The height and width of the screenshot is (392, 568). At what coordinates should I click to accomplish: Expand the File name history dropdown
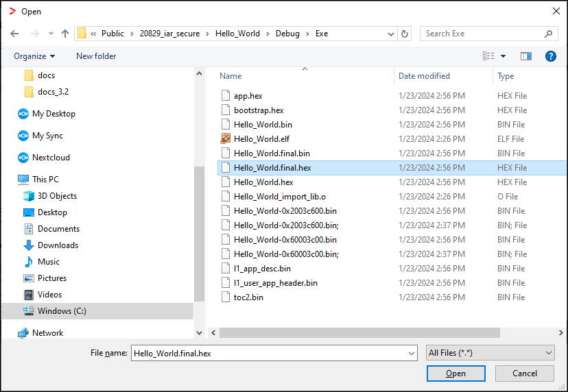point(412,353)
